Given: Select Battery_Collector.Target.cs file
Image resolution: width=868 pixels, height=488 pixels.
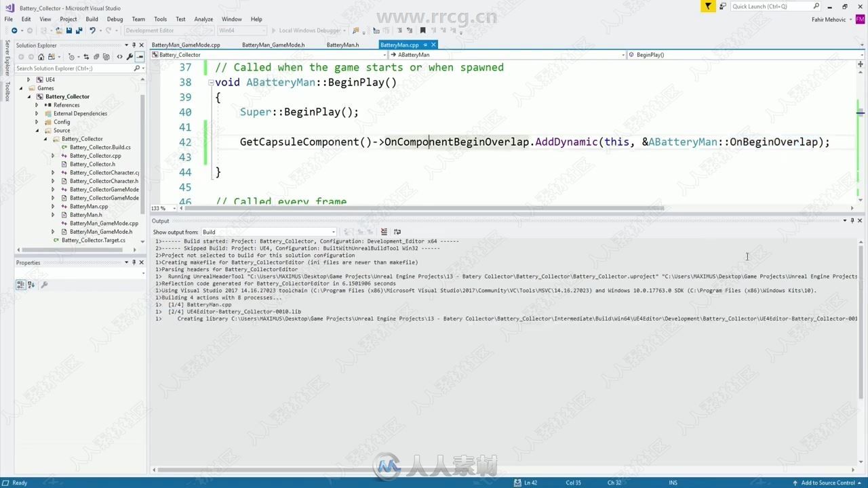Looking at the screenshot, I should [94, 240].
